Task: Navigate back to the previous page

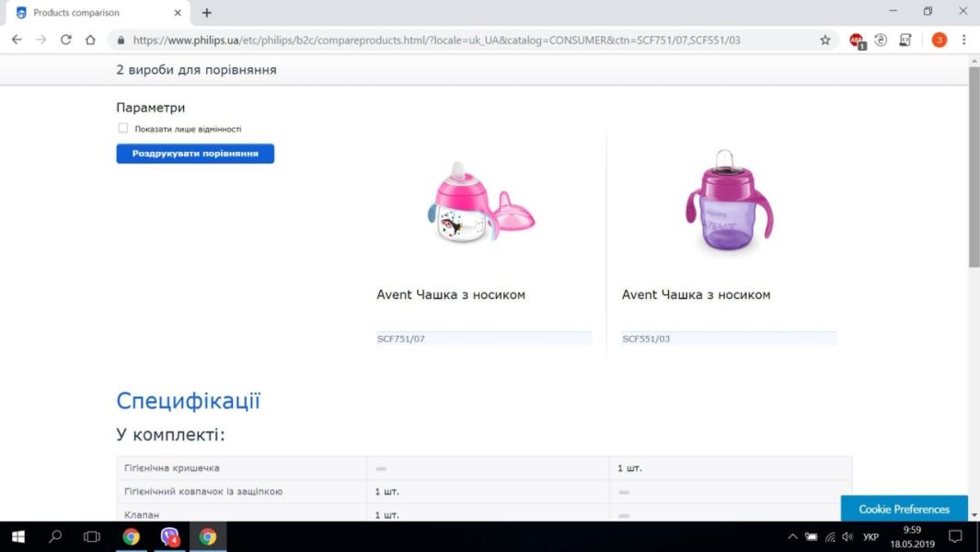Action: (x=17, y=40)
